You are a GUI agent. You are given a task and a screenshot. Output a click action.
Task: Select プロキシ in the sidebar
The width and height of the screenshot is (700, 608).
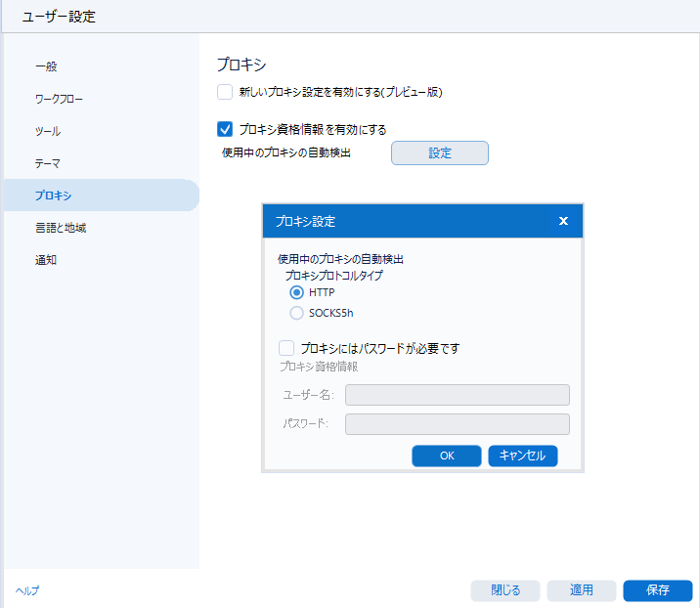click(x=53, y=195)
